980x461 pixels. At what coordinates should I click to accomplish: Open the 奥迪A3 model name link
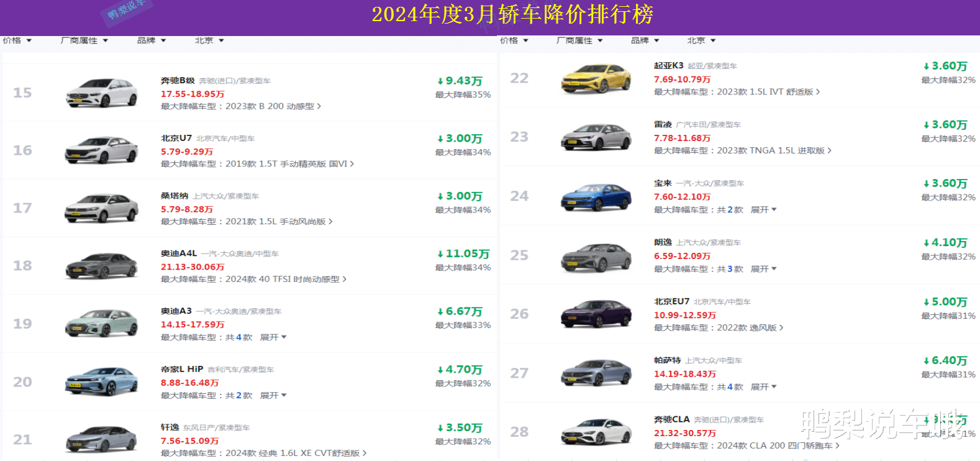(x=176, y=311)
